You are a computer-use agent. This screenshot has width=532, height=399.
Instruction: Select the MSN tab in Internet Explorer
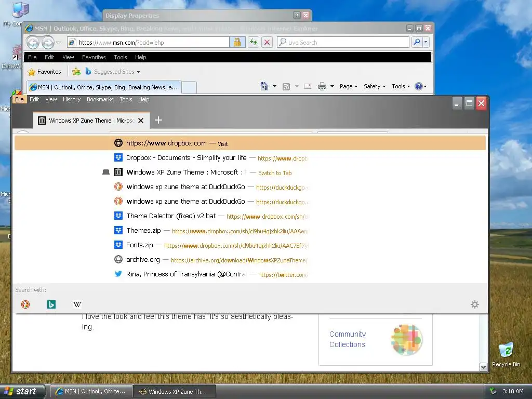point(104,87)
